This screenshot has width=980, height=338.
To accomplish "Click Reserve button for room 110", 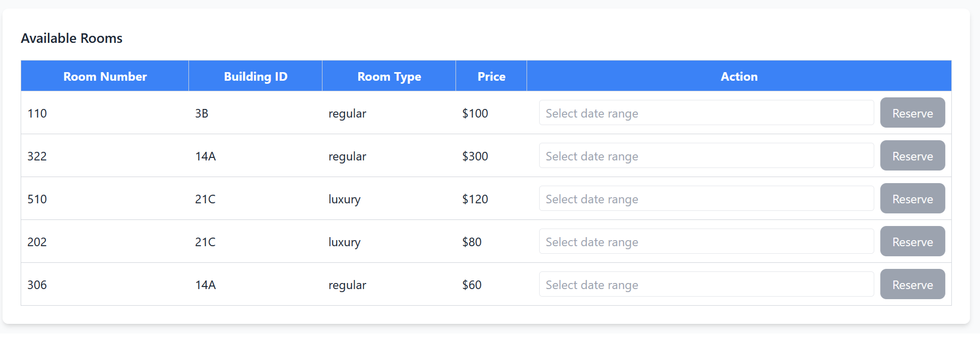I will (912, 113).
